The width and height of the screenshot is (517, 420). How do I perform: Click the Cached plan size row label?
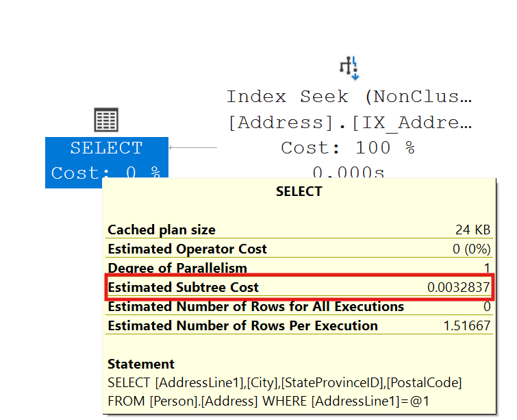162,230
